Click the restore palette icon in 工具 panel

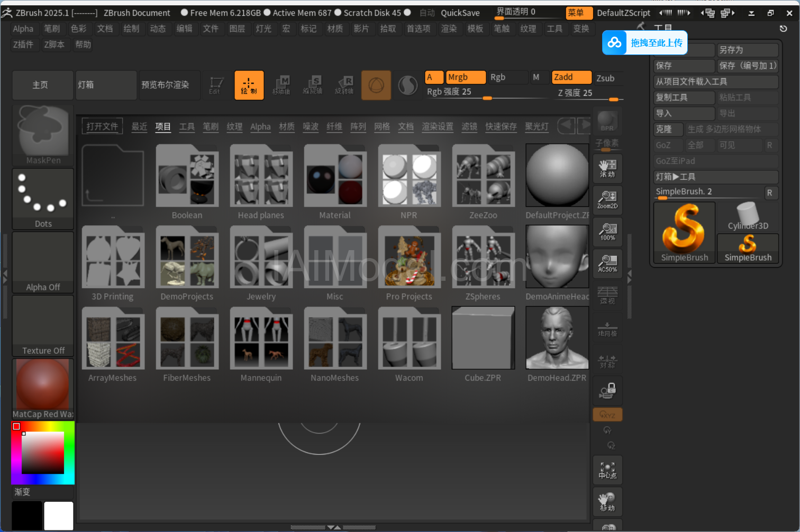click(x=784, y=28)
